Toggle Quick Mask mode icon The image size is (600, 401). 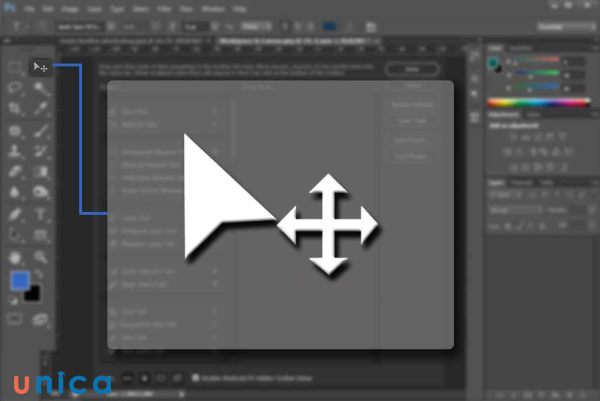coord(16,319)
